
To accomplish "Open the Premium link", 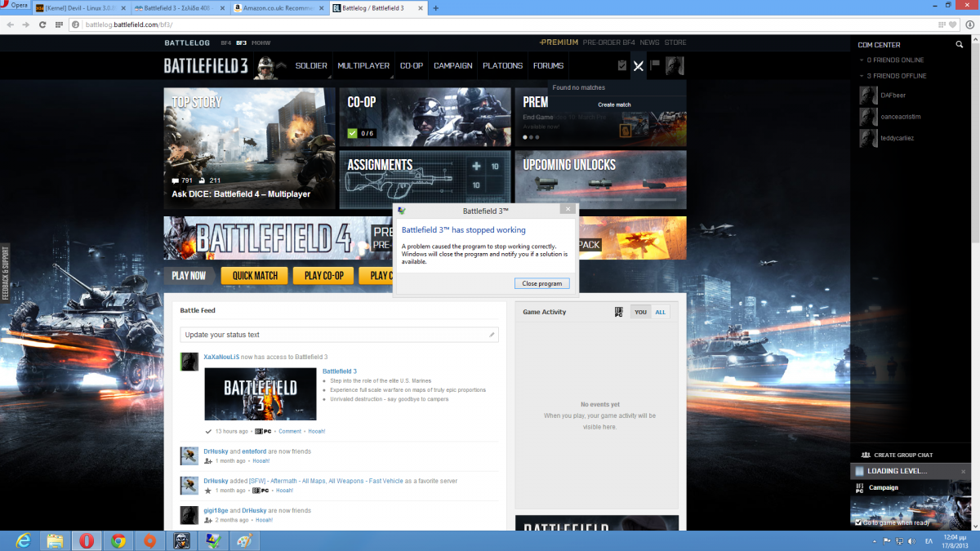I will coord(559,42).
